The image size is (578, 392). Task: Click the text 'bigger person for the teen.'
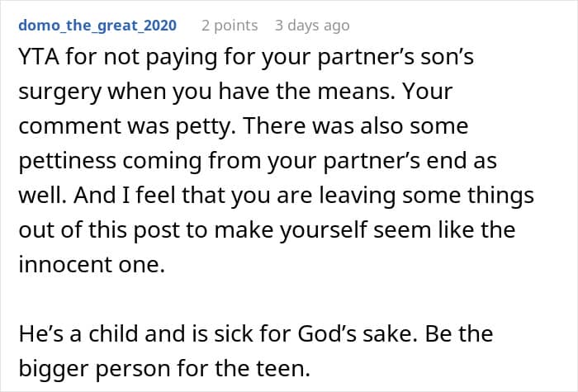coord(164,368)
